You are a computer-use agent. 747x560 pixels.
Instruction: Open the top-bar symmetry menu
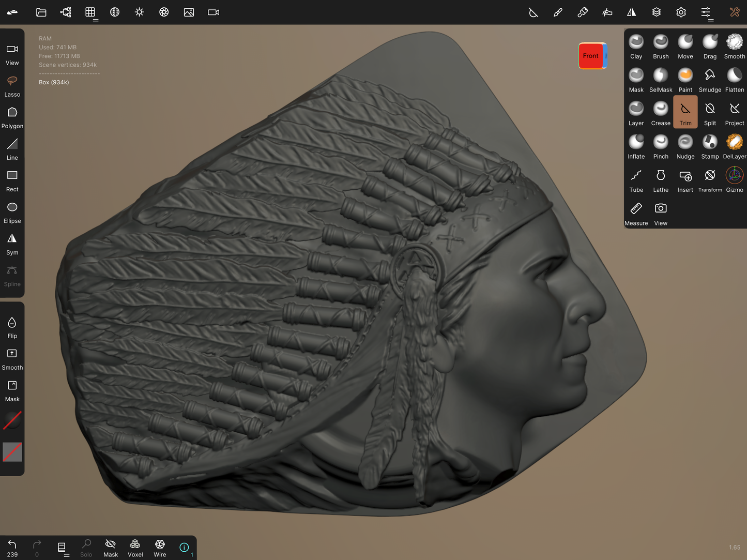point(632,12)
